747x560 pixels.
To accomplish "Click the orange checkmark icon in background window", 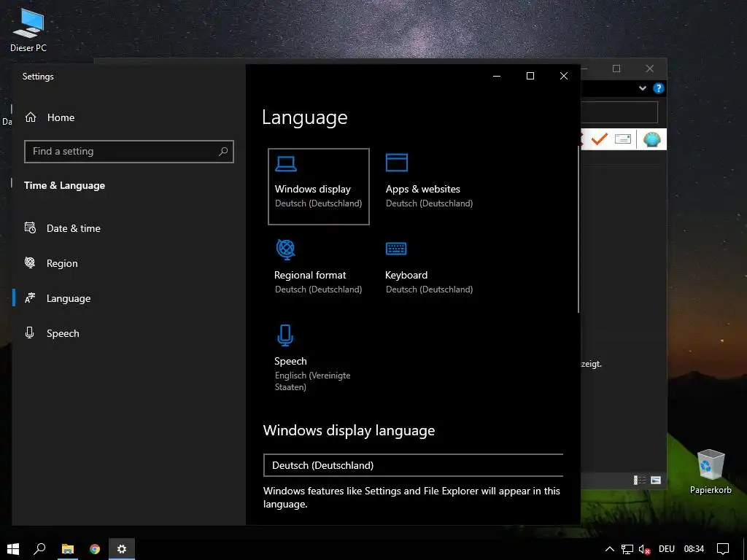I will click(x=600, y=139).
